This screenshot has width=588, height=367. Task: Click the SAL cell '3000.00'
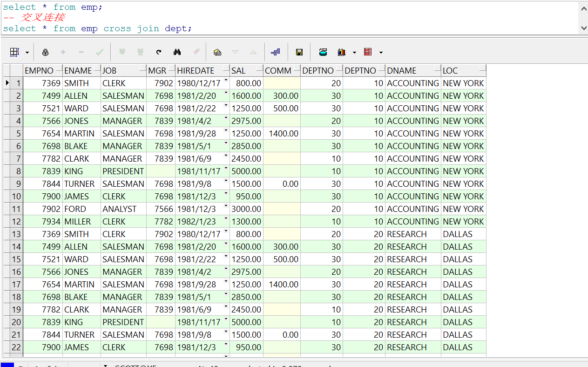pyautogui.click(x=246, y=209)
